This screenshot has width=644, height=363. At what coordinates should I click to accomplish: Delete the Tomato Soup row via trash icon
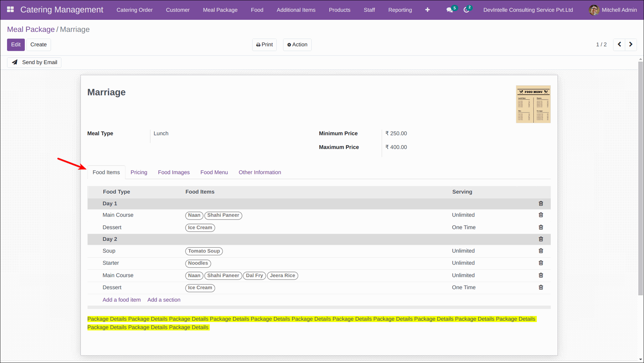(x=541, y=251)
